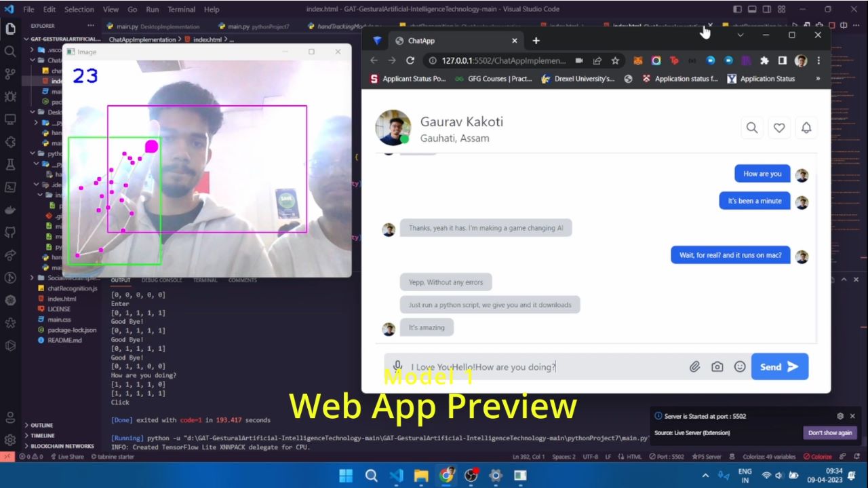Click the Send button in ChatApp
The height and width of the screenshot is (488, 868).
pos(780,367)
